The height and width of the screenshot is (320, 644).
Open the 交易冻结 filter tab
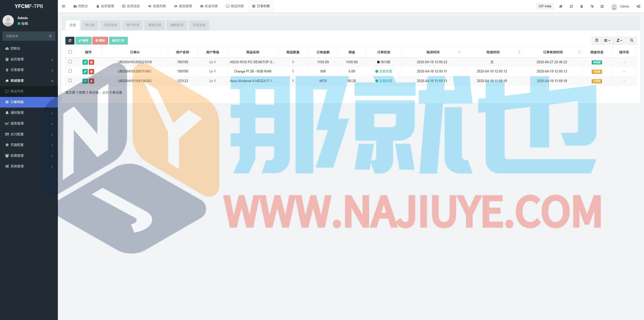coord(199,25)
